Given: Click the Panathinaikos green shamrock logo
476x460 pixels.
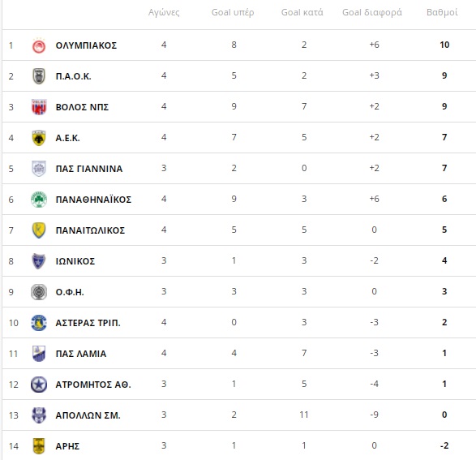Looking at the screenshot, I should coord(39,200).
